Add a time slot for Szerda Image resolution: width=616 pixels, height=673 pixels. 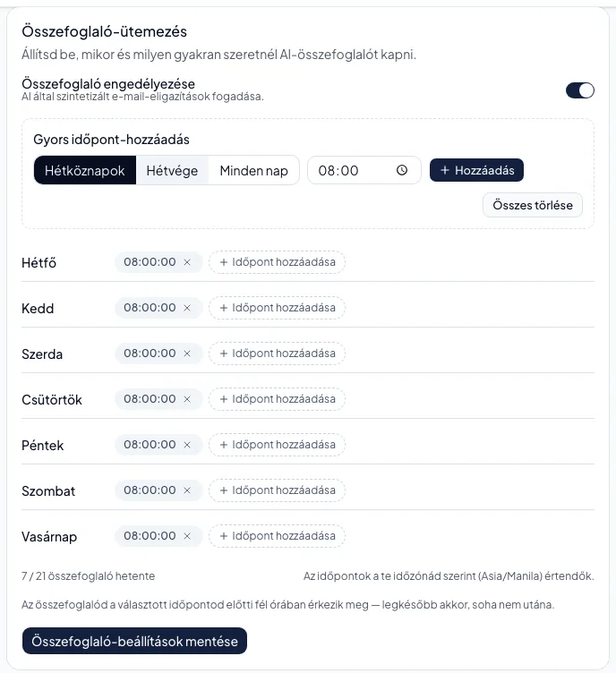click(277, 354)
